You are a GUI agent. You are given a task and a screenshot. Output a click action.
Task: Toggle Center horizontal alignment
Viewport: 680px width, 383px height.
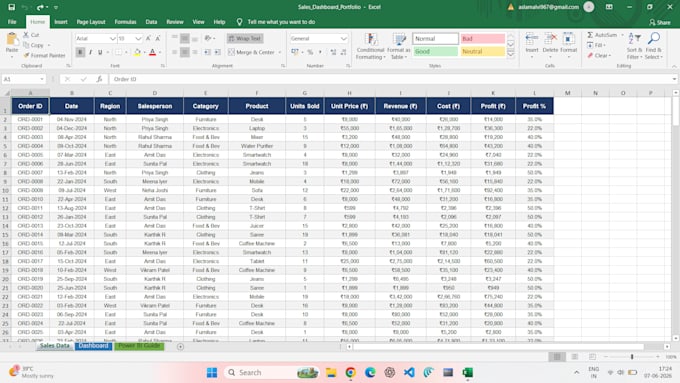point(185,52)
